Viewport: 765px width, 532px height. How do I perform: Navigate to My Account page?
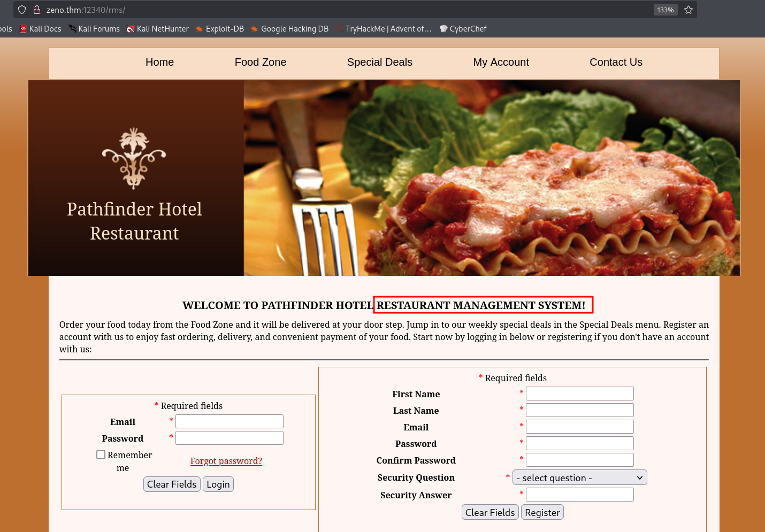tap(501, 63)
